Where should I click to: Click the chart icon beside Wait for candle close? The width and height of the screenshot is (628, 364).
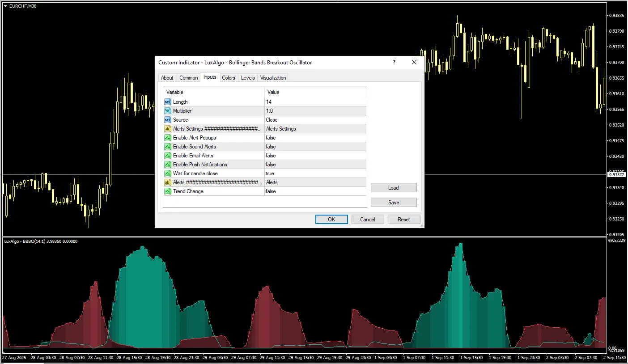[x=167, y=173]
